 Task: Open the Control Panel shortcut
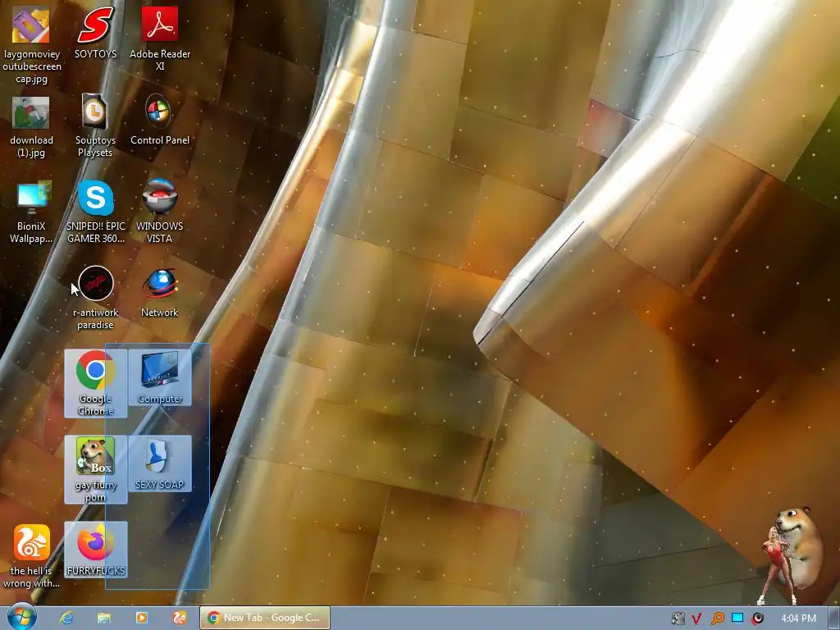(x=160, y=120)
